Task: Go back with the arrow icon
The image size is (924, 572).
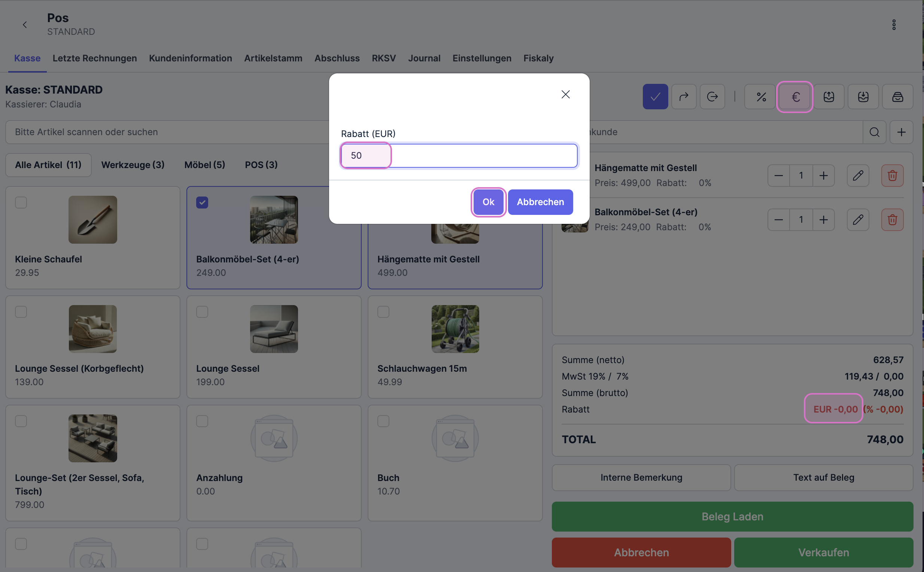Action: [x=25, y=25]
